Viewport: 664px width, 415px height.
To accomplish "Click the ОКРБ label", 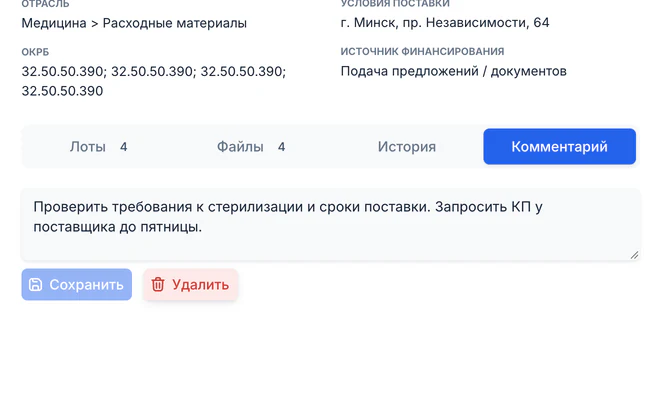I will coord(35,52).
